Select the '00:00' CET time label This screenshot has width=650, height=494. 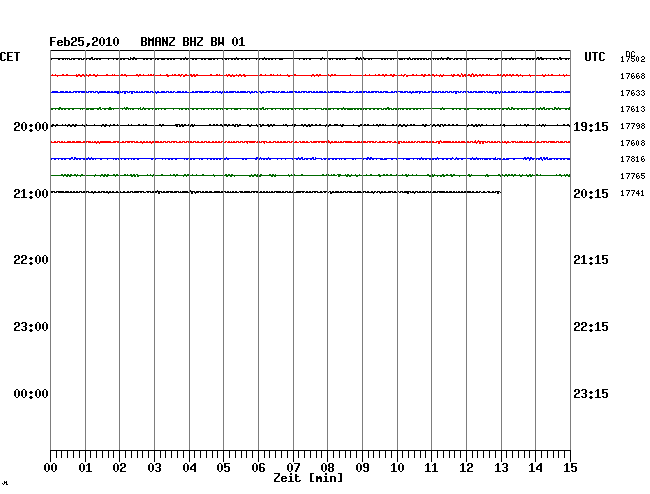(31, 394)
